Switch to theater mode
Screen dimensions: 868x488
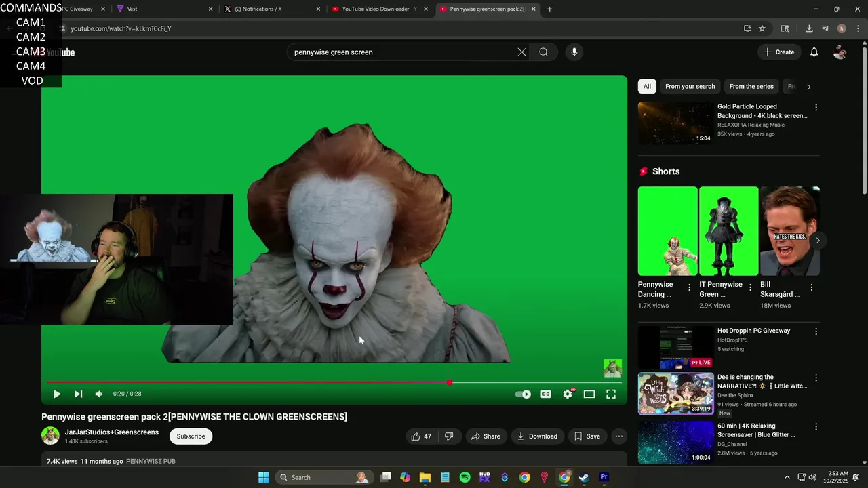coord(589,394)
